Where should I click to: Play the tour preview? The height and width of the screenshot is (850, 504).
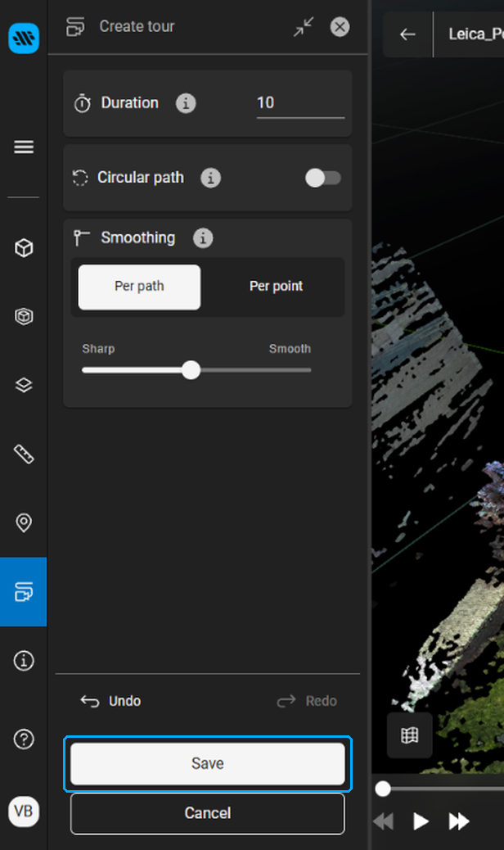click(421, 821)
